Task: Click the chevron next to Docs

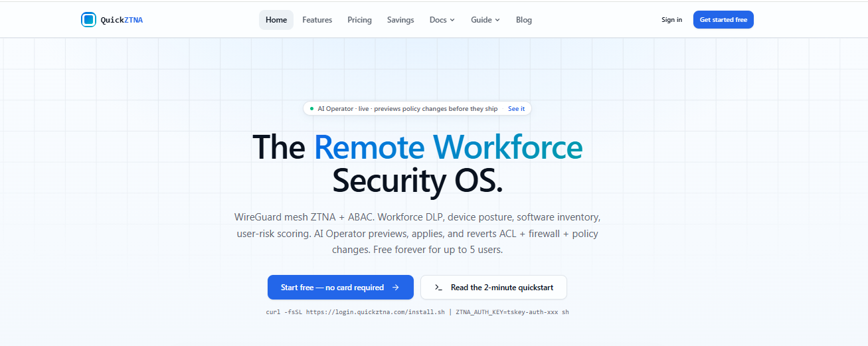Action: pyautogui.click(x=452, y=20)
